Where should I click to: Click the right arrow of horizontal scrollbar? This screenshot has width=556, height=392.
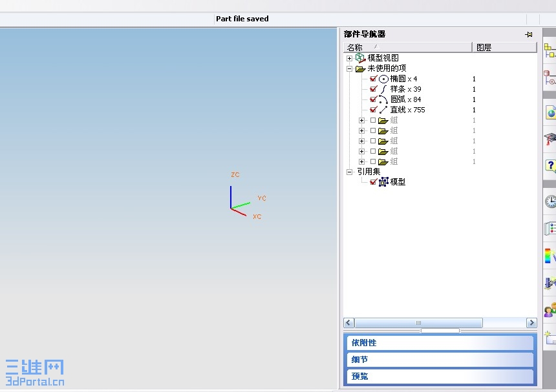tap(531, 323)
